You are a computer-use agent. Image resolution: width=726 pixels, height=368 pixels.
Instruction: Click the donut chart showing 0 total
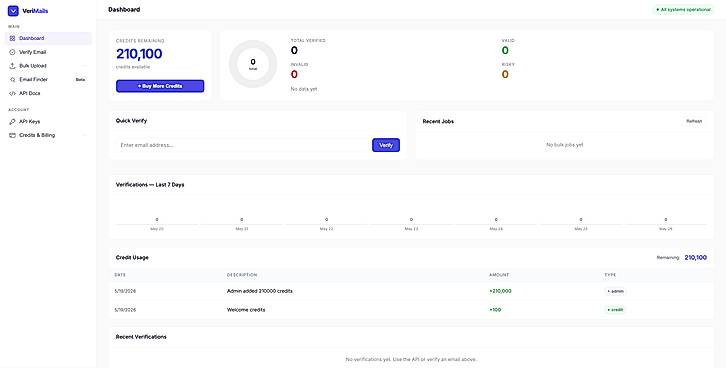(x=253, y=64)
